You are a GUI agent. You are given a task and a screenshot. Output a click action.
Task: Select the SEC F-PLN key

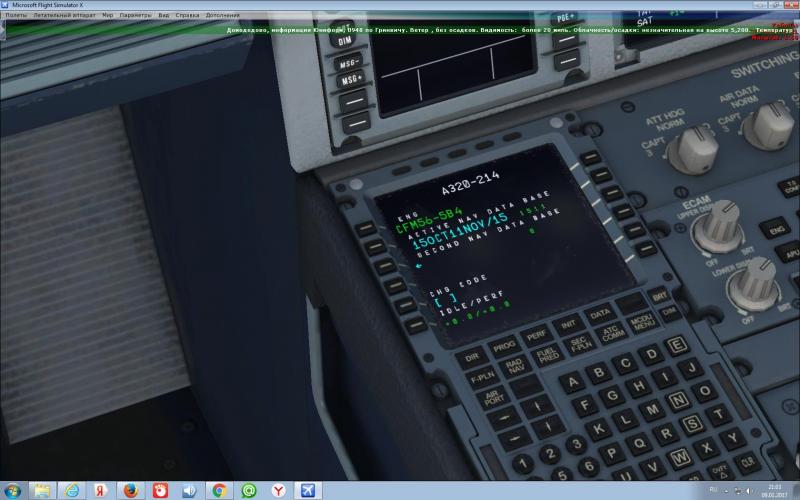[x=580, y=343]
